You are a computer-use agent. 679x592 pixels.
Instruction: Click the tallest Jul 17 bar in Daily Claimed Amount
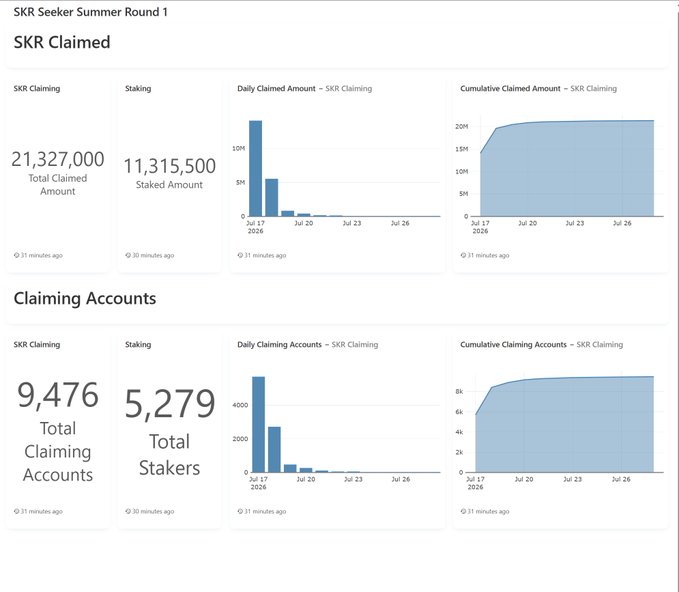(x=255, y=168)
